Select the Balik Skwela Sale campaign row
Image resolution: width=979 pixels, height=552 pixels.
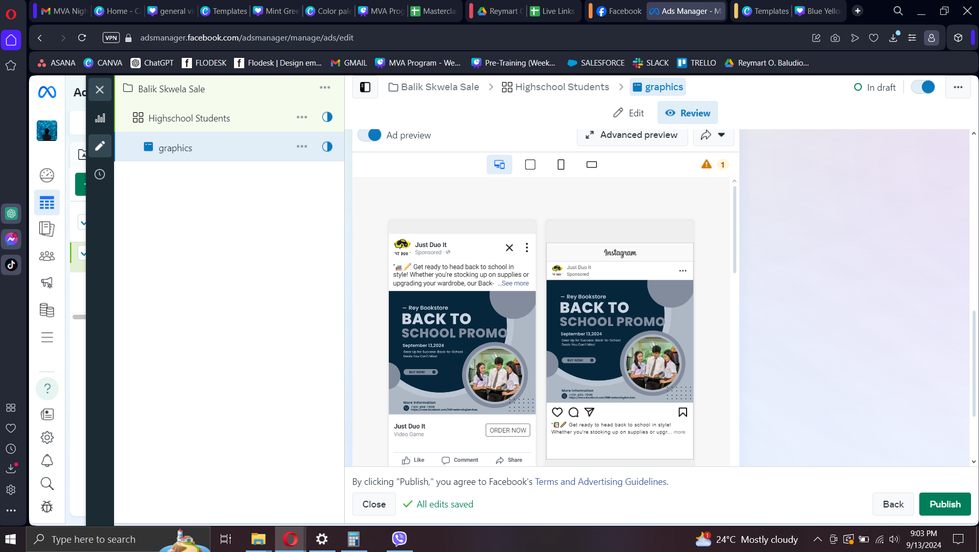pos(229,89)
